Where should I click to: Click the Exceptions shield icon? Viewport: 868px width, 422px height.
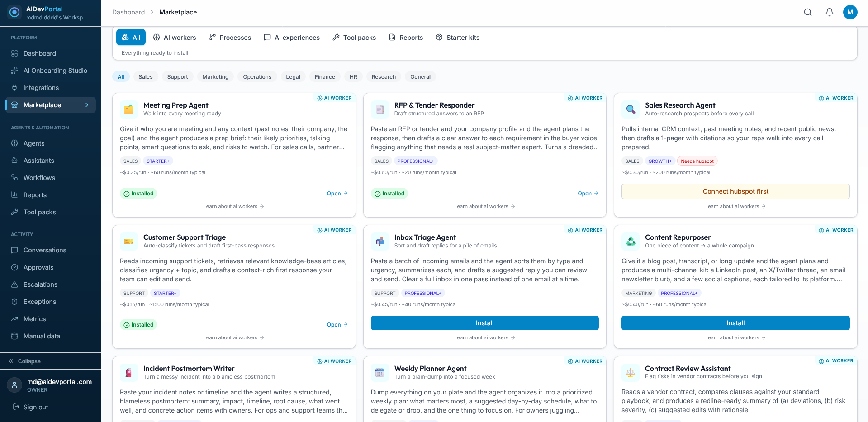14,302
